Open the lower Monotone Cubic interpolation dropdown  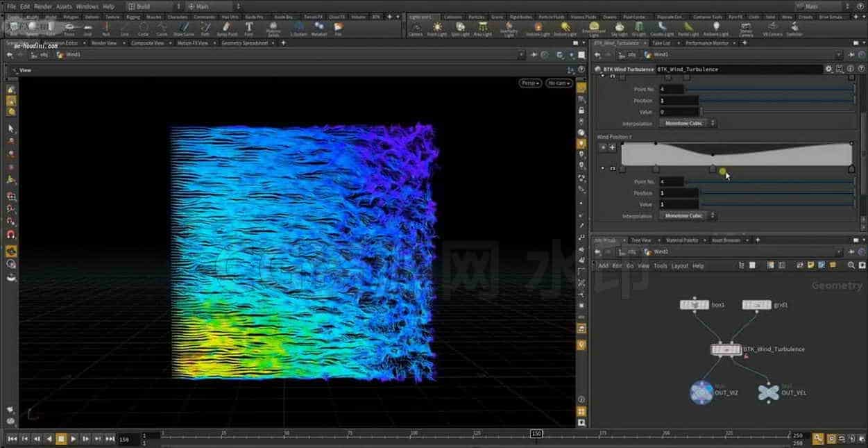point(688,216)
